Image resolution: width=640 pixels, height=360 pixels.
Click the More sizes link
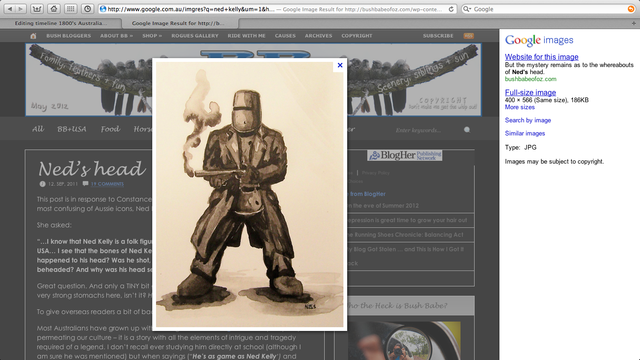point(520,107)
